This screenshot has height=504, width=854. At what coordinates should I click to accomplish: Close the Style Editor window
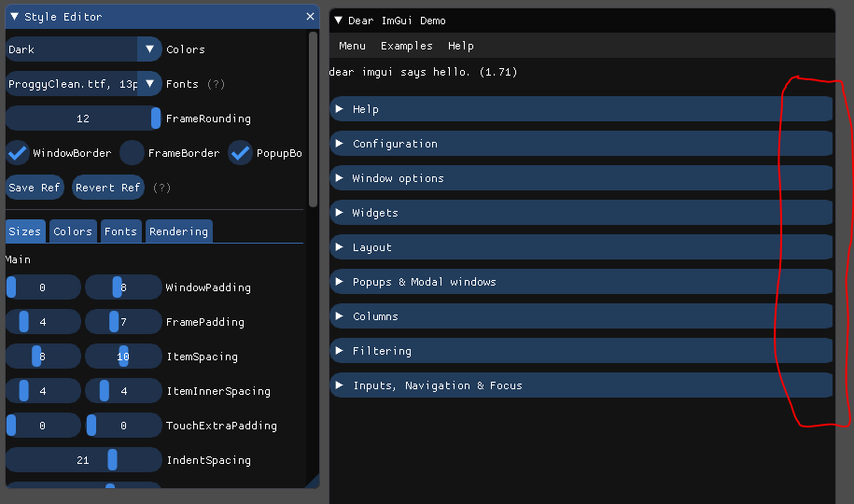click(310, 17)
